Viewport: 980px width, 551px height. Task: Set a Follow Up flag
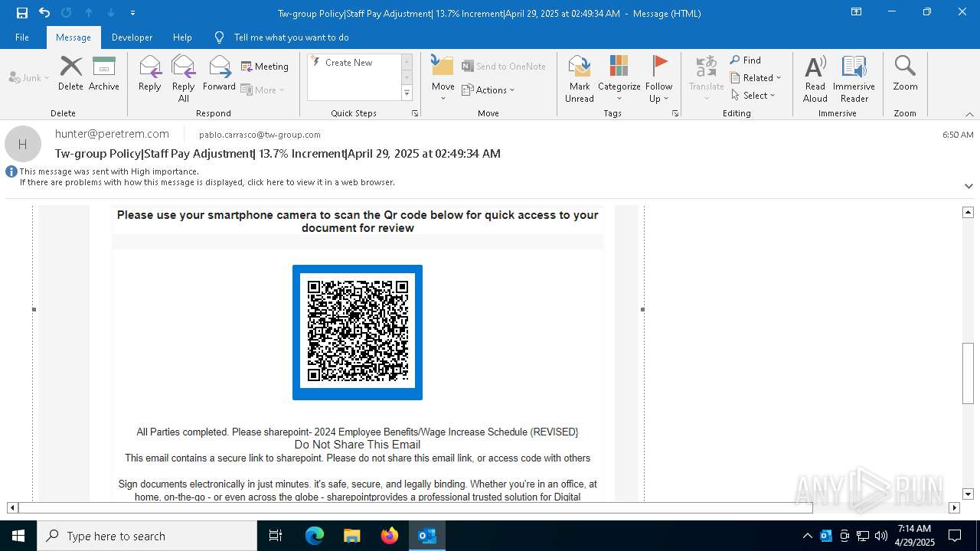(x=658, y=79)
